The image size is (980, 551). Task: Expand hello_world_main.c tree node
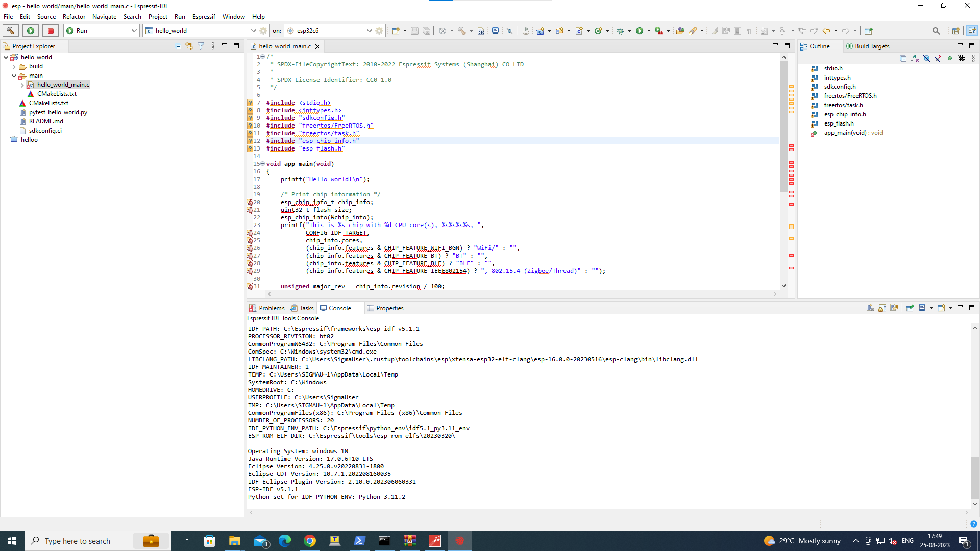(x=22, y=85)
